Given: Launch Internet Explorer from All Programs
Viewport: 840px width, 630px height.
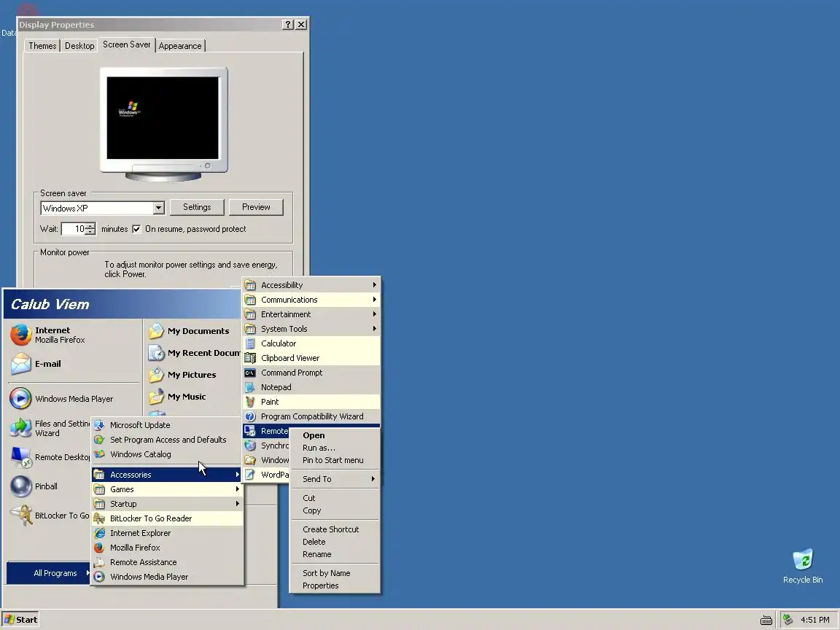Looking at the screenshot, I should pyautogui.click(x=167, y=533).
